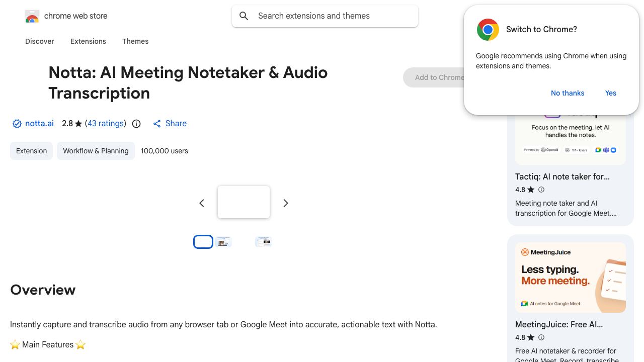Click the 'Meeting note taker and AI' description
Image resolution: width=644 pixels, height=362 pixels.
[566, 208]
